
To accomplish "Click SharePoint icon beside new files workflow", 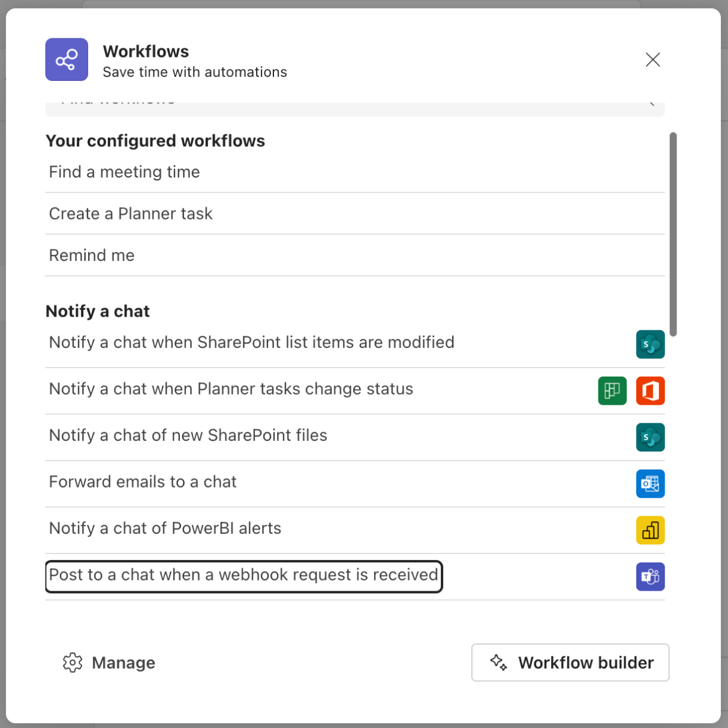I will [650, 437].
